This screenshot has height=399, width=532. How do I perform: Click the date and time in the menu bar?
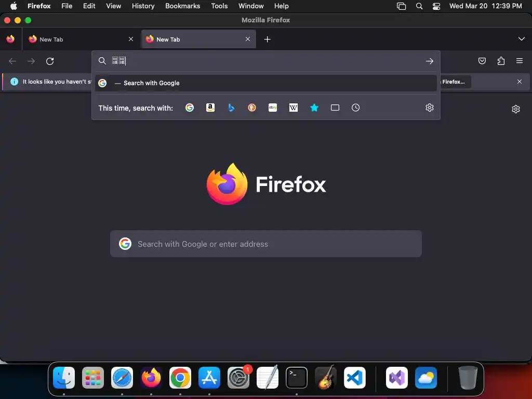pos(486,6)
